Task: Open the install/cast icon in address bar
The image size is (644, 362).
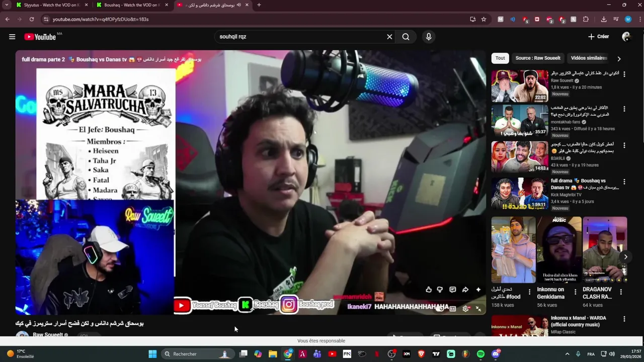Action: (x=472, y=19)
